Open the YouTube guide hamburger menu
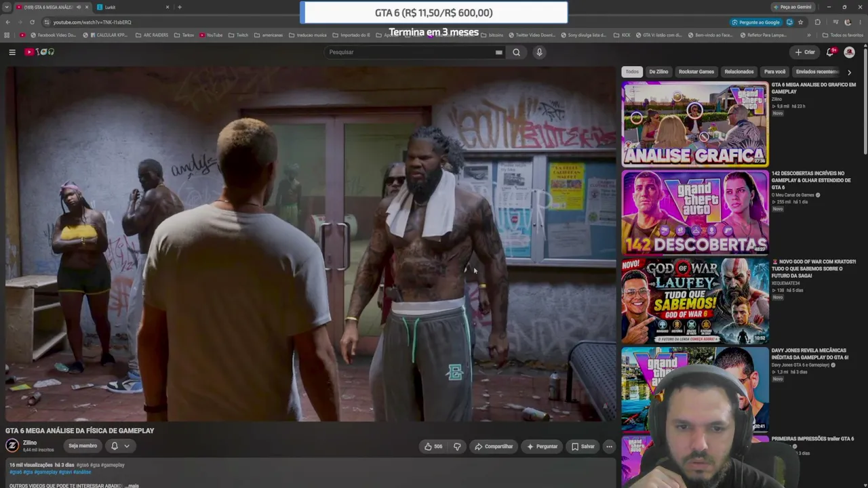The width and height of the screenshot is (868, 488). [12, 52]
